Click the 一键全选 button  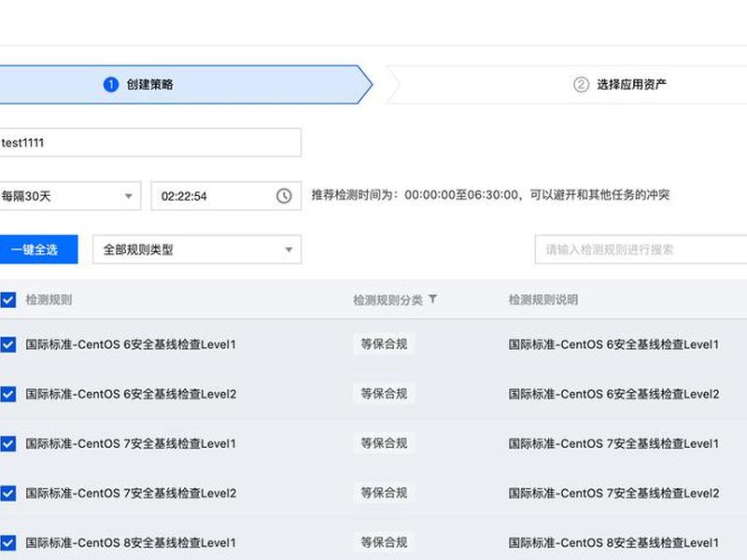point(38,249)
